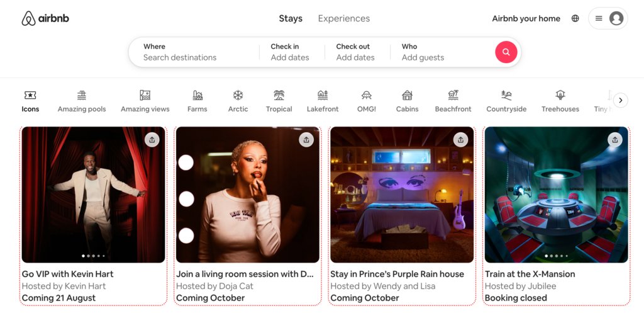Click the Kevin Hart photo carousel dots
644x318 pixels.
pyautogui.click(x=93, y=256)
